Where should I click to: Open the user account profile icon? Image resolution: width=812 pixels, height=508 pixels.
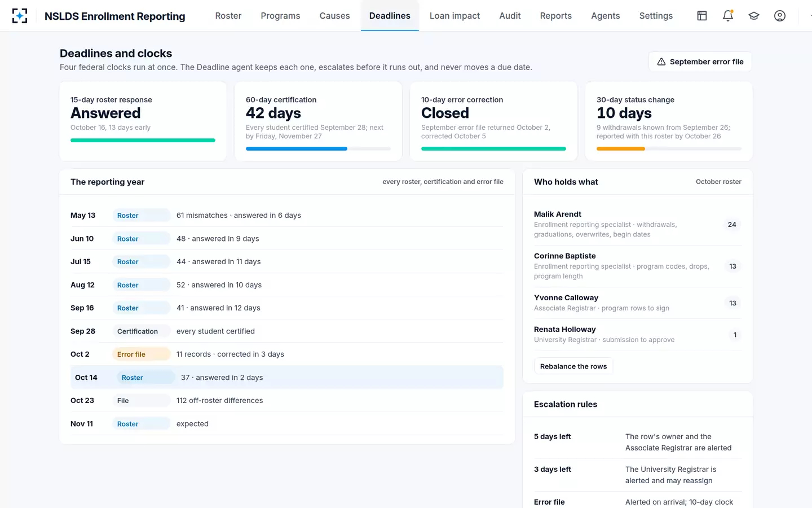[x=780, y=16]
